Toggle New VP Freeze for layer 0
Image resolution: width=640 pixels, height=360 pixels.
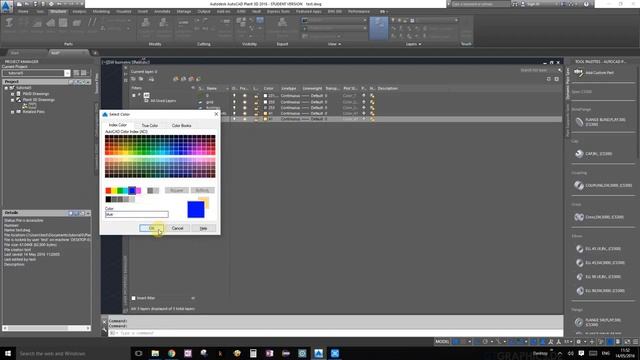pyautogui.click(x=372, y=96)
